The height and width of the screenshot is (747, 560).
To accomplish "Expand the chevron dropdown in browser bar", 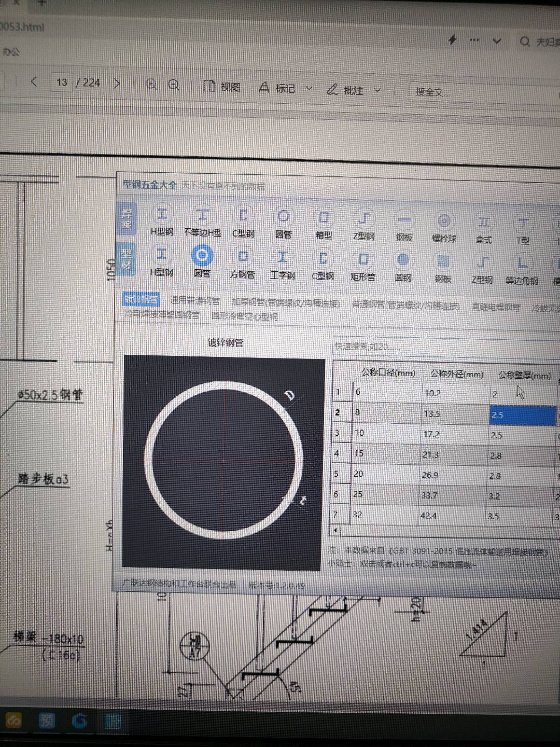I will point(497,41).
